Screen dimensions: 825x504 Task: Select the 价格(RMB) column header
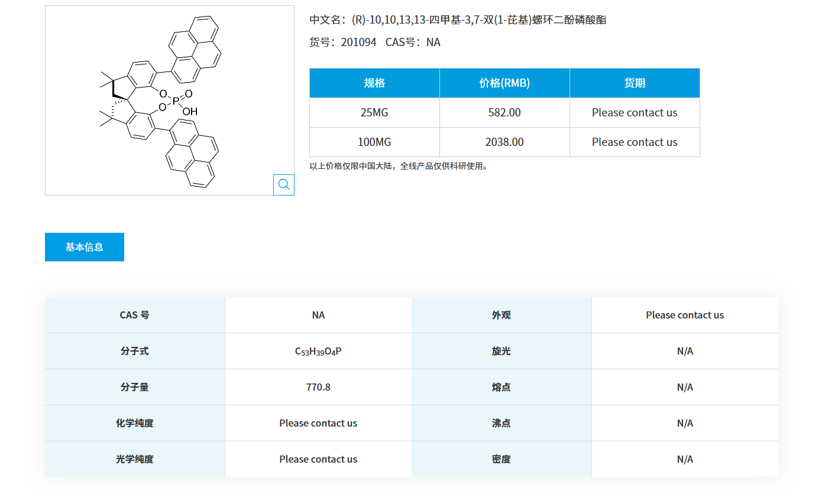[504, 83]
